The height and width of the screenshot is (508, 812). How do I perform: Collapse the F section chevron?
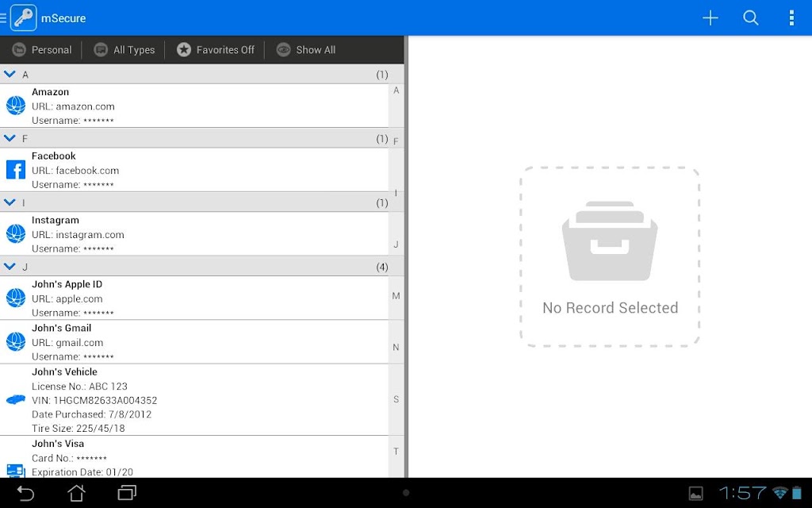(x=10, y=138)
